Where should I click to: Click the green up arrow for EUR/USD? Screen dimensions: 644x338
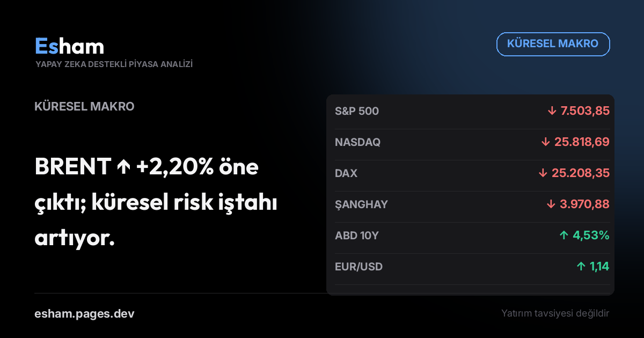tap(581, 267)
